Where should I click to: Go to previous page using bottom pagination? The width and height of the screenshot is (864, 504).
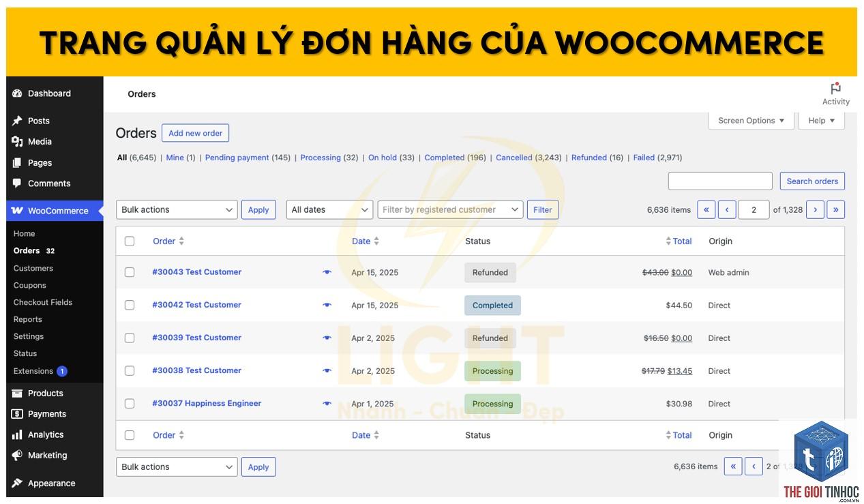point(754,466)
